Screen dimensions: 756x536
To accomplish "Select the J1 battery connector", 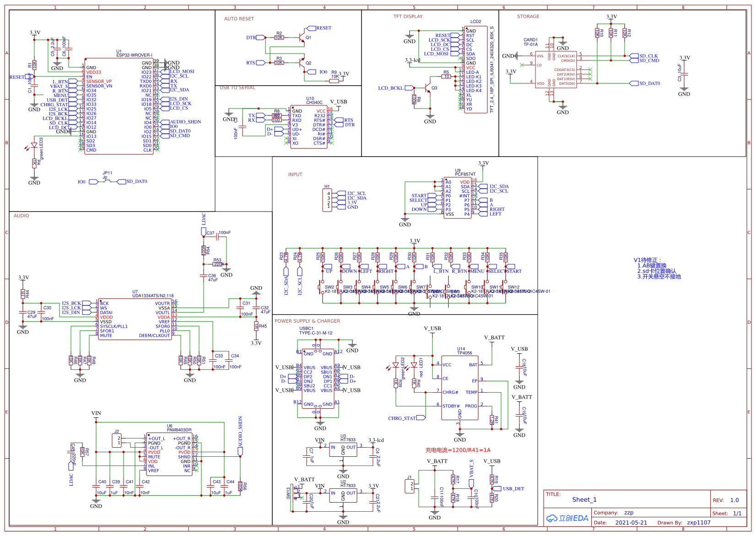I will click(x=410, y=486).
